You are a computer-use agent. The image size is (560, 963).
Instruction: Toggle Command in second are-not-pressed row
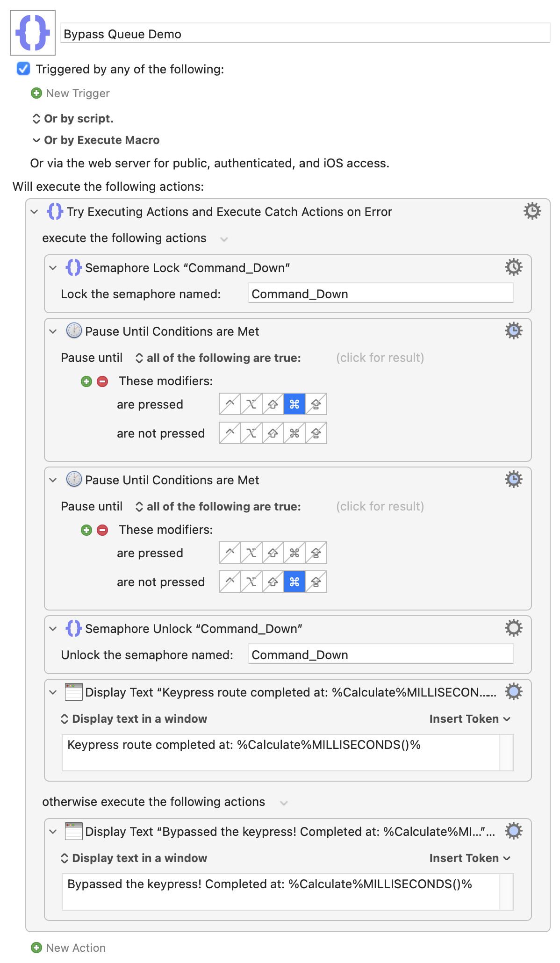294,582
